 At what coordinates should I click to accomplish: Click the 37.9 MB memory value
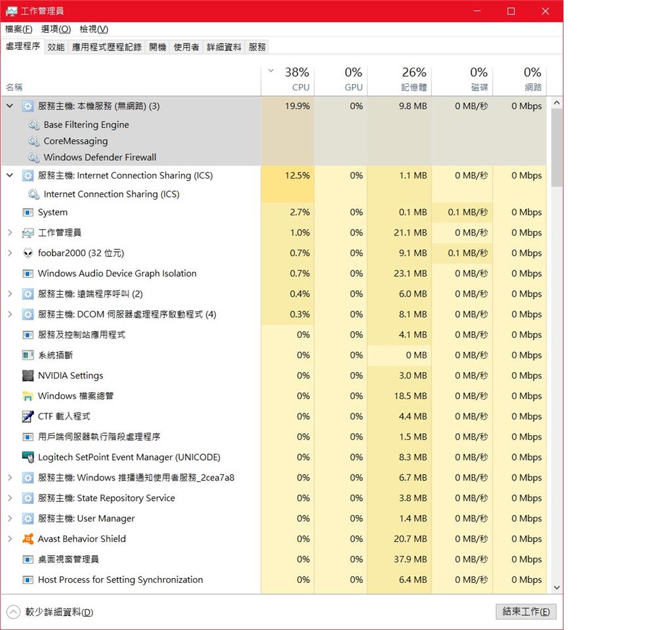point(410,560)
